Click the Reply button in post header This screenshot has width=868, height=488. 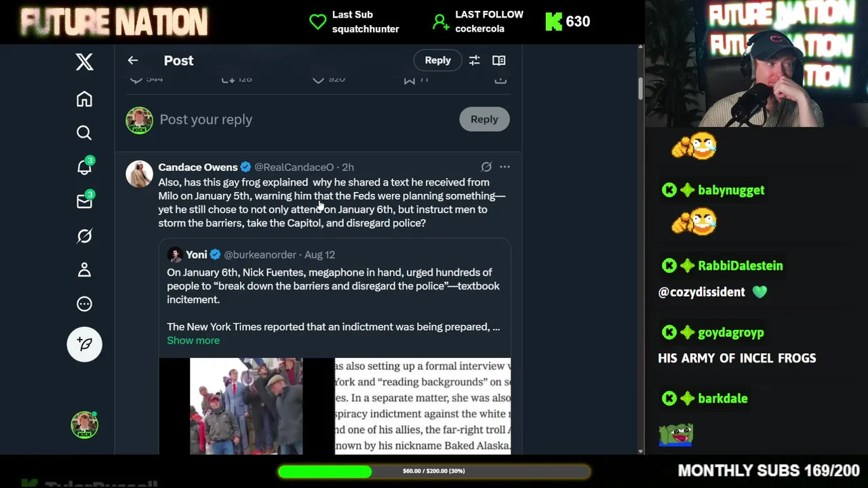pyautogui.click(x=437, y=60)
